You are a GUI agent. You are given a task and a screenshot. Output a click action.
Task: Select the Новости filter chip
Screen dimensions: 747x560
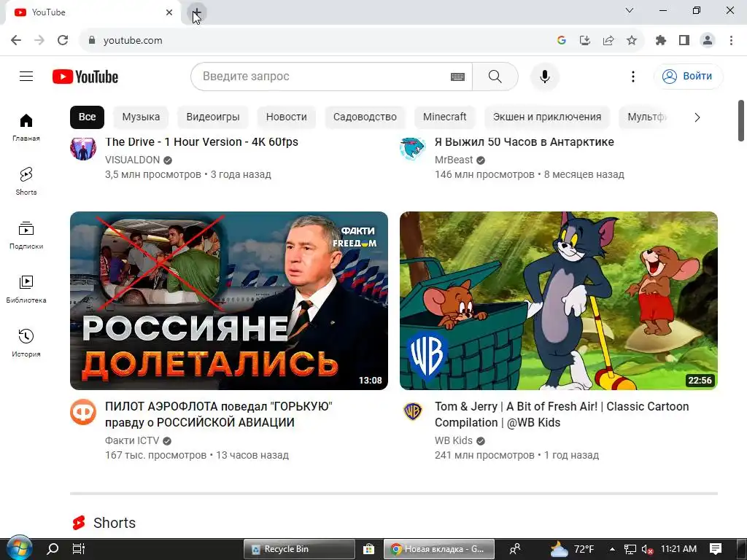tap(286, 117)
